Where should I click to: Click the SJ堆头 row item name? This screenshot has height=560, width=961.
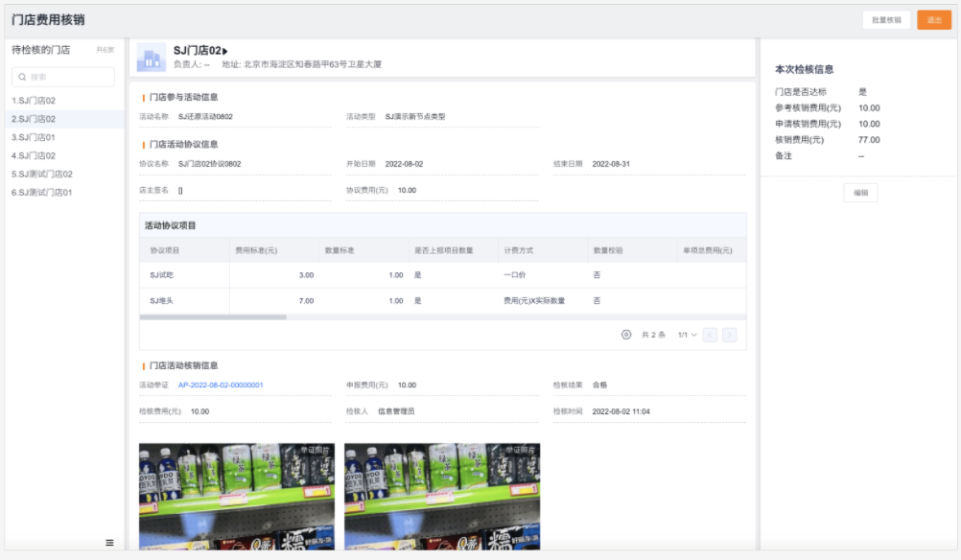pyautogui.click(x=162, y=301)
